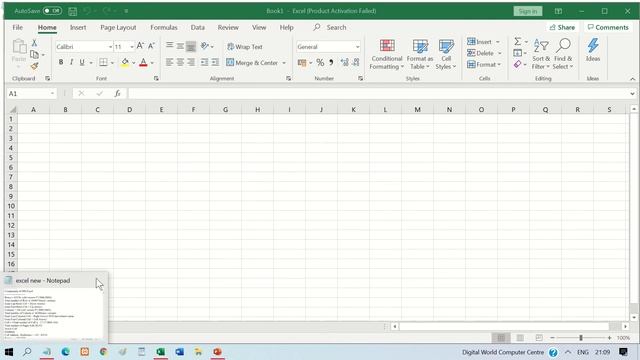The height and width of the screenshot is (360, 640).
Task: Open Find & Select menu
Action: (563, 54)
